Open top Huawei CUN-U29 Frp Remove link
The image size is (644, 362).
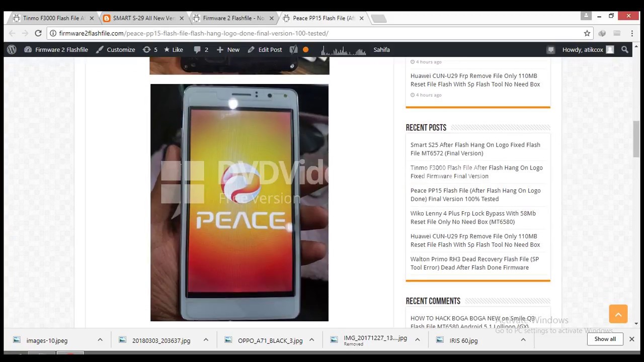point(475,80)
